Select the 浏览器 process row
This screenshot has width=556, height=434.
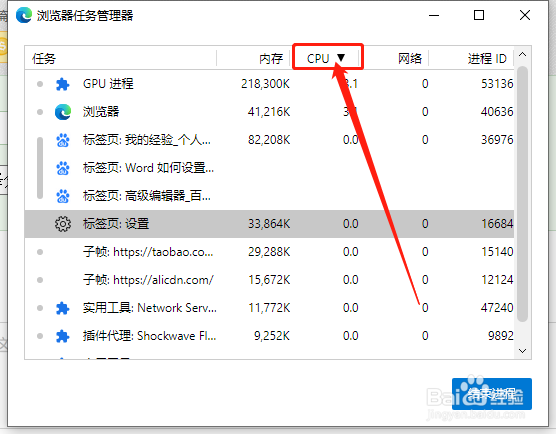point(269,112)
